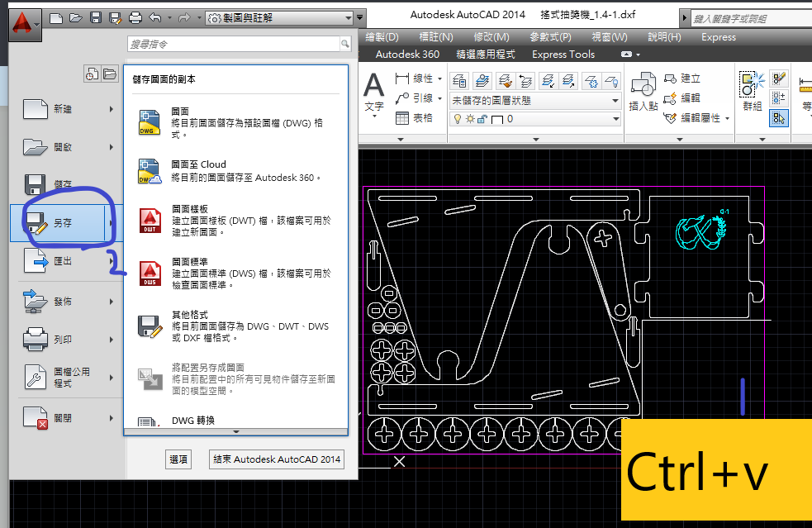Click the scroll-down arrow under the save list
The height and width of the screenshot is (528, 812).
pos(236,431)
